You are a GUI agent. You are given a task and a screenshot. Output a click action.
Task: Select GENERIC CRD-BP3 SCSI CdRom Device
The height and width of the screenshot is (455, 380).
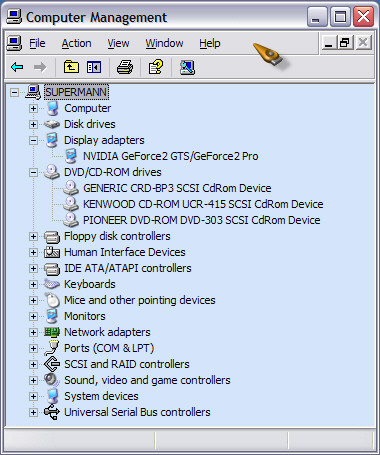point(177,188)
